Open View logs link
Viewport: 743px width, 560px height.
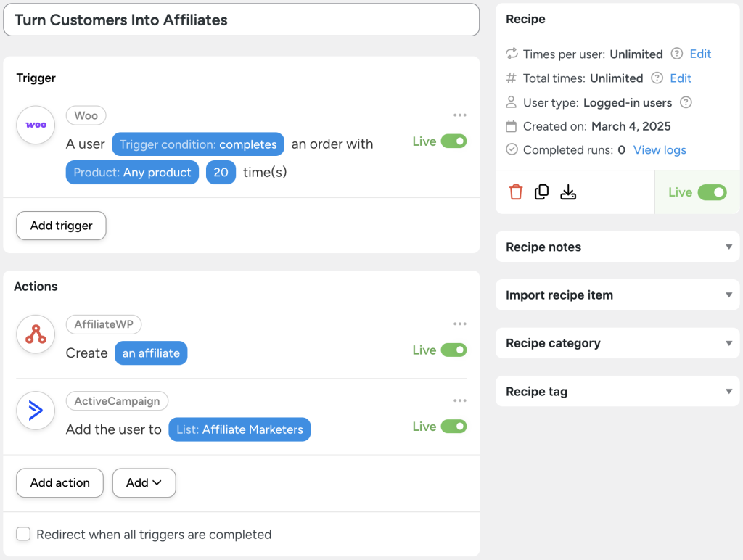tap(659, 149)
